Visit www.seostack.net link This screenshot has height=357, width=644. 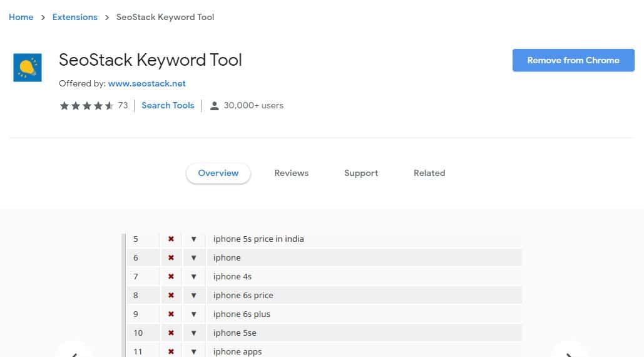point(146,83)
